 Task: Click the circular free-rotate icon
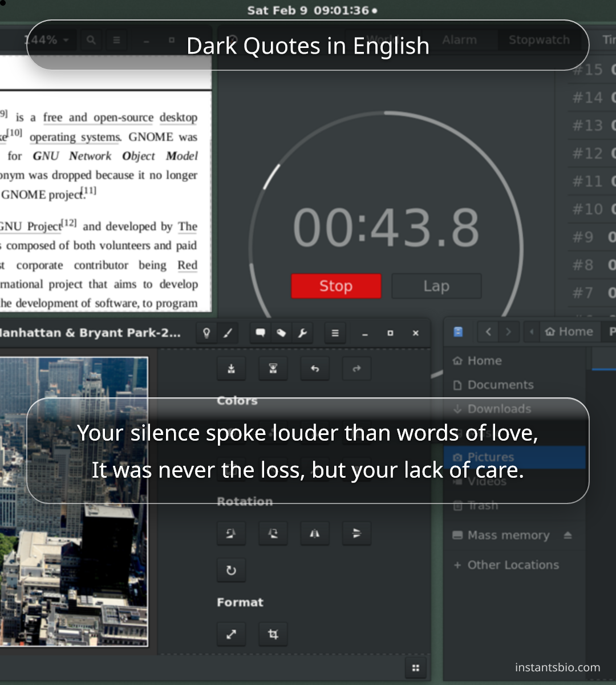(231, 570)
